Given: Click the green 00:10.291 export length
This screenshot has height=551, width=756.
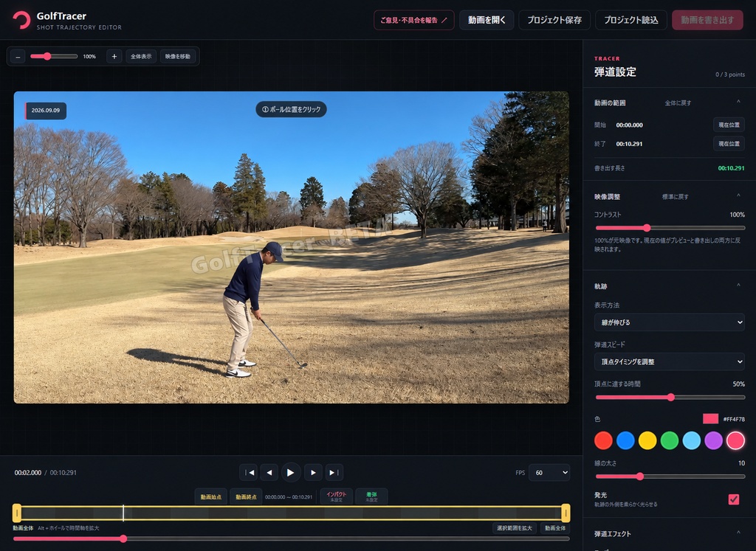Looking at the screenshot, I should coord(731,168).
